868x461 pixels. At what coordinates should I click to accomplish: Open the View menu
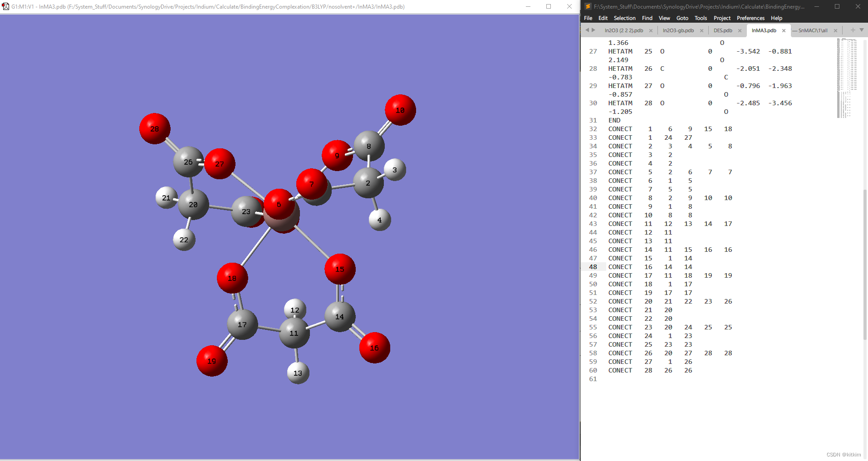664,18
